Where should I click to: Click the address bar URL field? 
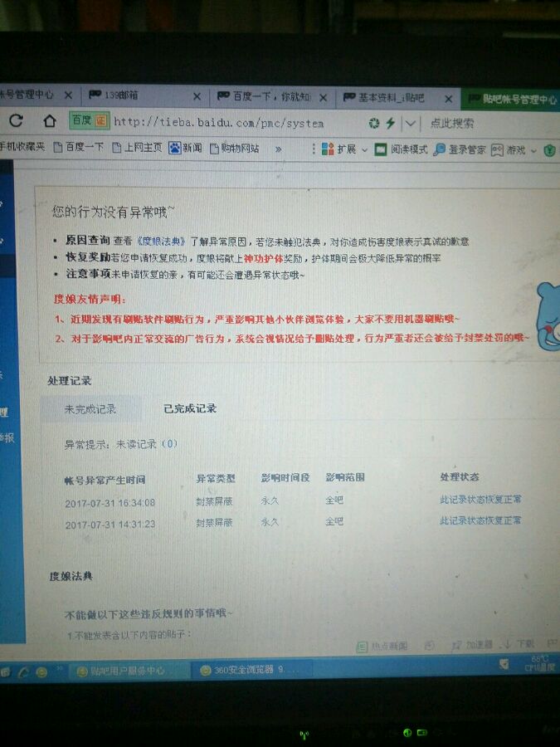(x=218, y=123)
